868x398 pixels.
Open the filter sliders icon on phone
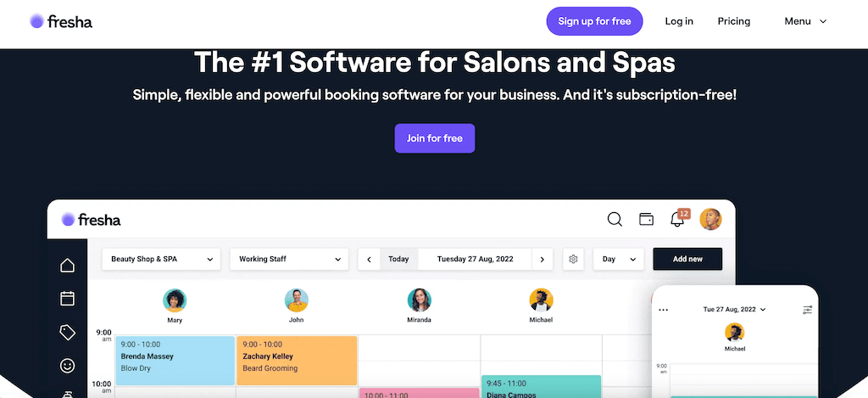click(808, 310)
